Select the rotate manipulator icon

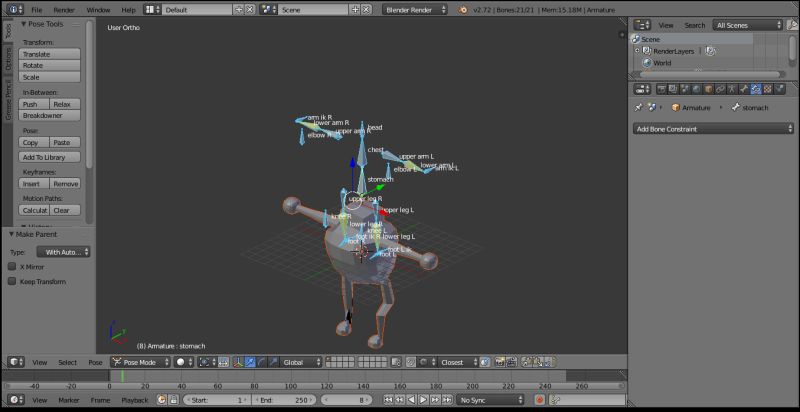point(262,362)
